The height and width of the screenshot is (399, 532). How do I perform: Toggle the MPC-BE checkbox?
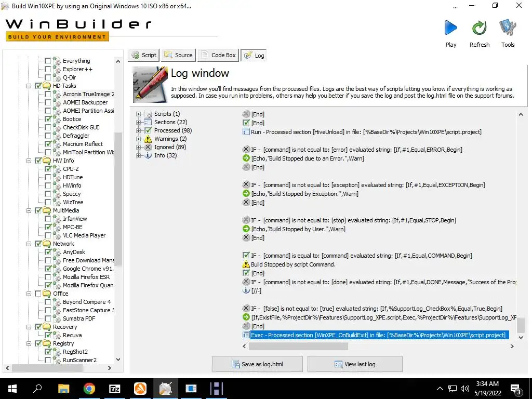click(x=48, y=227)
